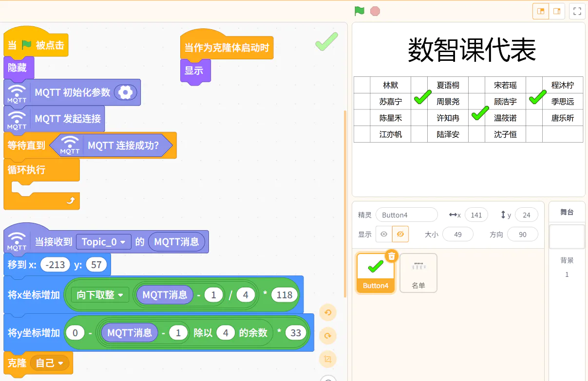The image size is (588, 381).
Task: Hide the sprite using crossed-eye icon
Action: point(400,234)
